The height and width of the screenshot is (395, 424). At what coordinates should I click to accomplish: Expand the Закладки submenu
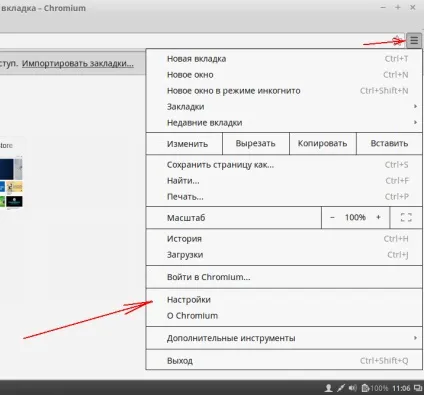click(284, 107)
